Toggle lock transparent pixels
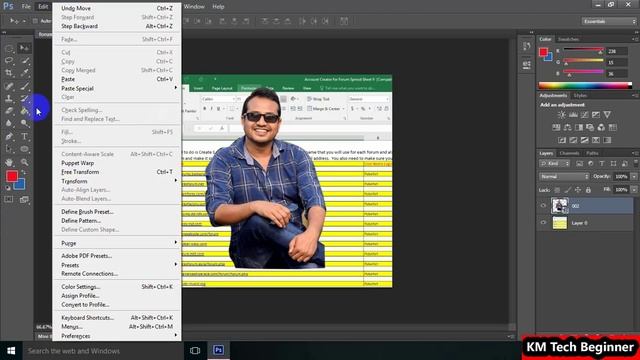Viewport: 640px width, 360px height. tap(557, 190)
